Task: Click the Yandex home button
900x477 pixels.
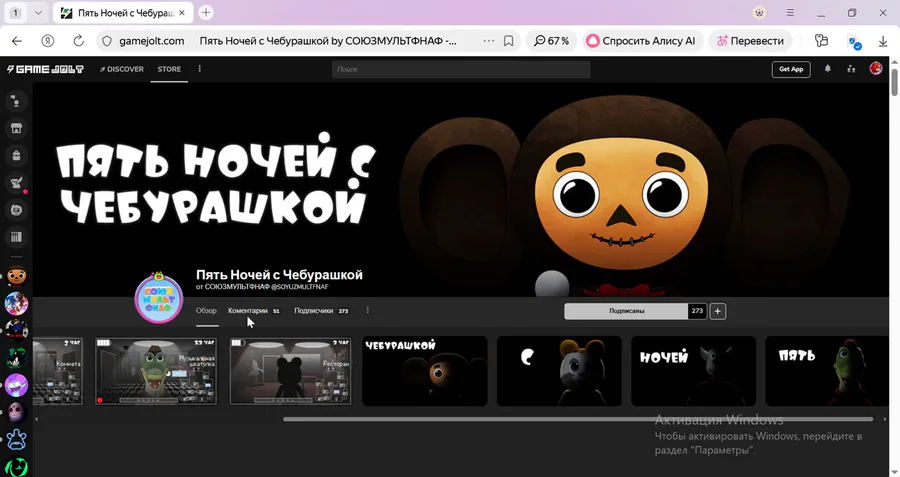Action: [x=48, y=41]
